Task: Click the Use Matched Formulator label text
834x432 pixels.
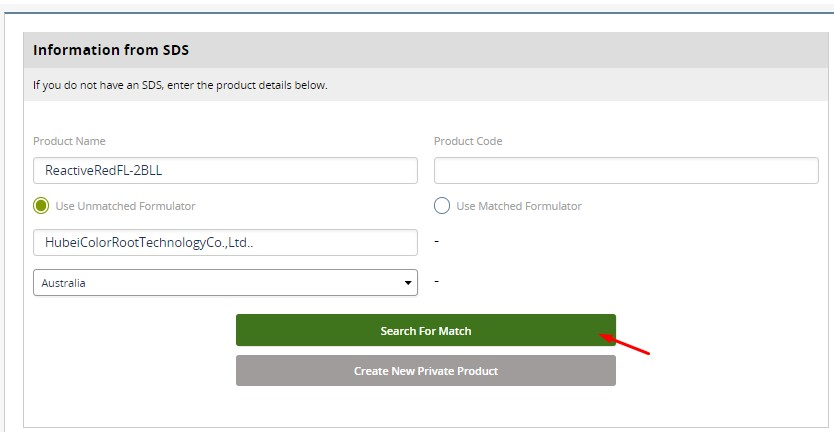Action: [518, 206]
